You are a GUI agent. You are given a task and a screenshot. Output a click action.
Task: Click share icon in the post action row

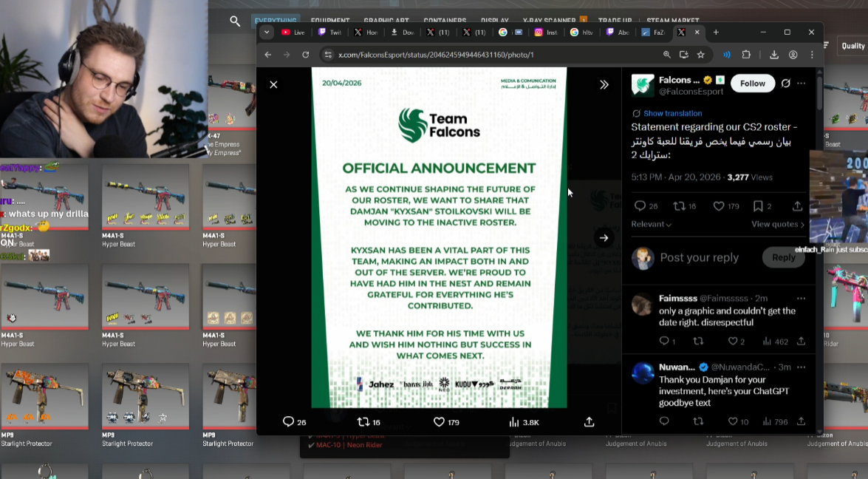click(797, 206)
